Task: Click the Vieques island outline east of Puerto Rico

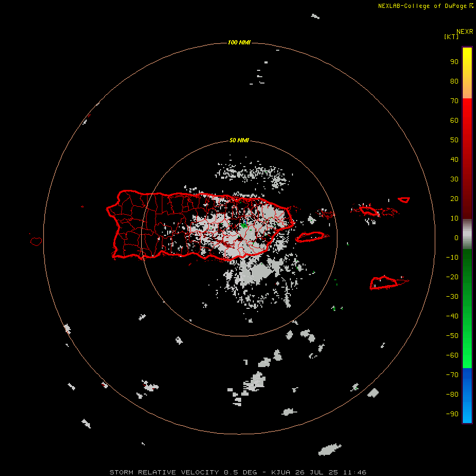Action: (310, 237)
